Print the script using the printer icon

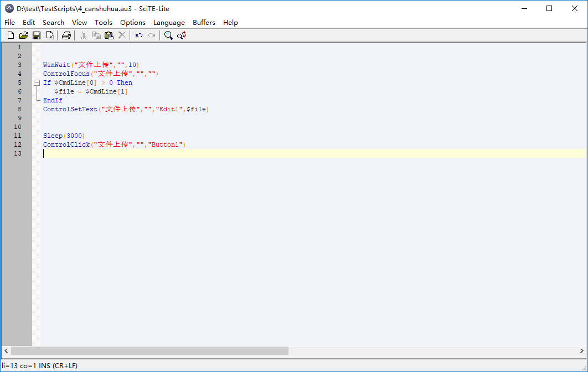(x=66, y=35)
